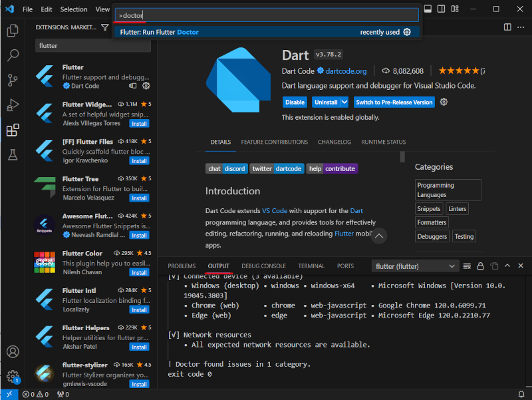Click the filter extensions funnel icon
This screenshot has width=532, height=400.
105,27
